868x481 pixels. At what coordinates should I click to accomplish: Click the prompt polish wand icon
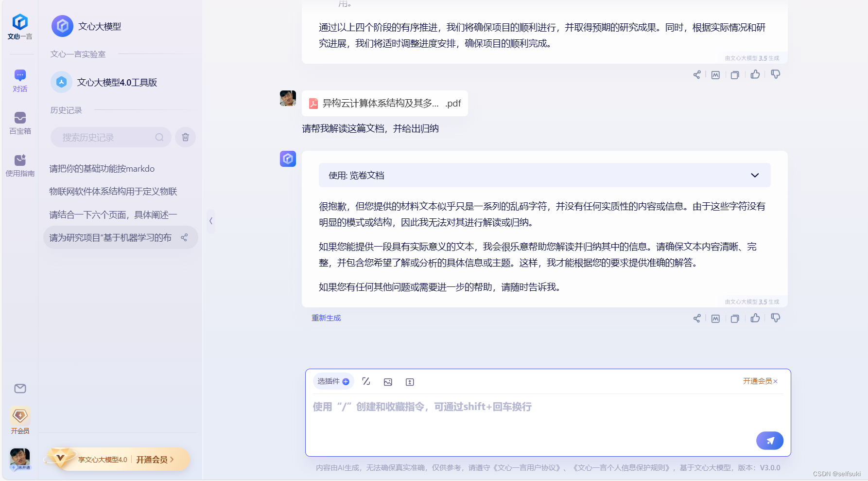[366, 382]
